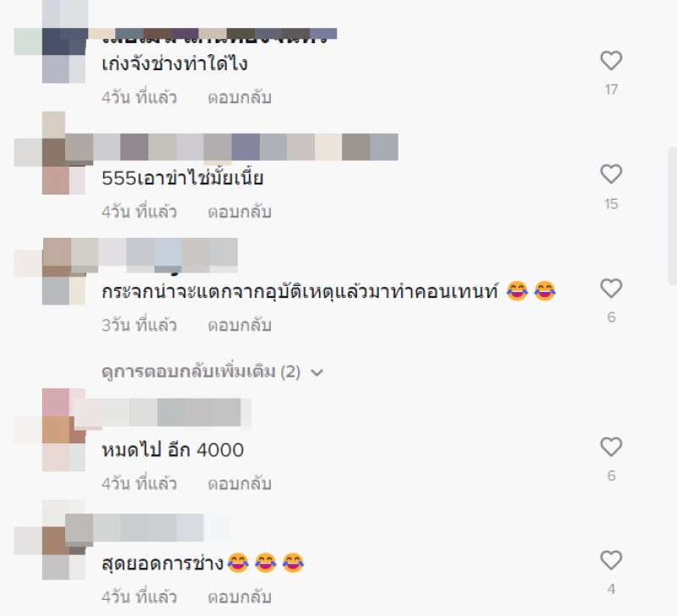Like the 'สุดยอดการช่าง' comment
The image size is (677, 616).
coord(611,560)
